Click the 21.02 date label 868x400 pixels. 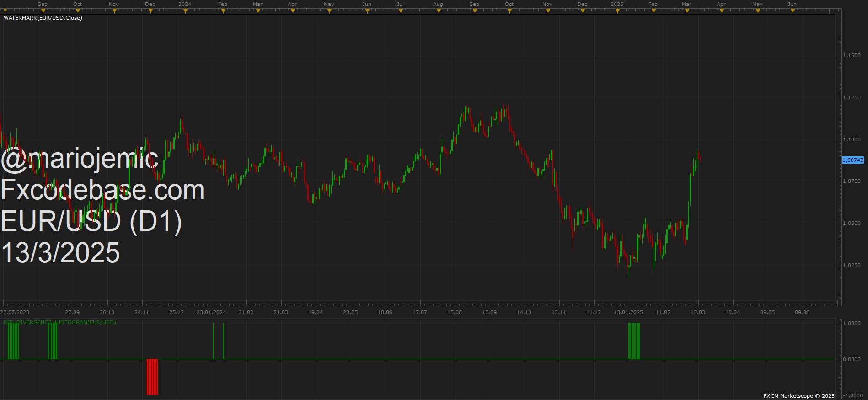[246, 312]
